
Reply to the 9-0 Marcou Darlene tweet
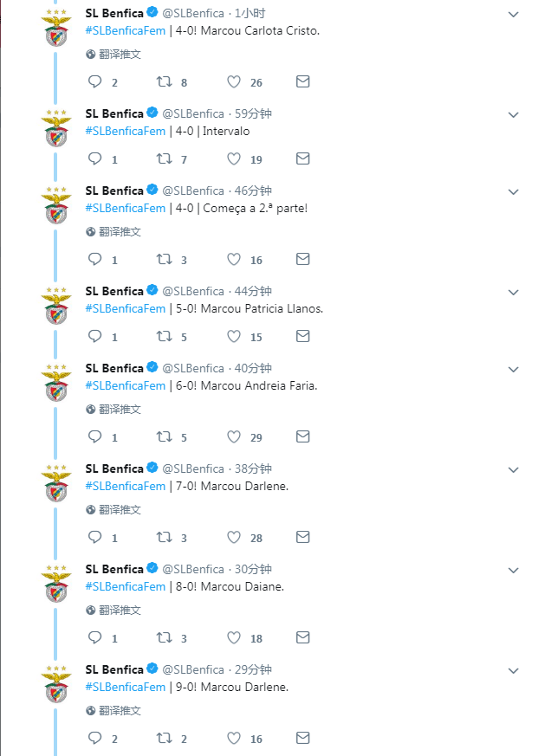[95, 738]
